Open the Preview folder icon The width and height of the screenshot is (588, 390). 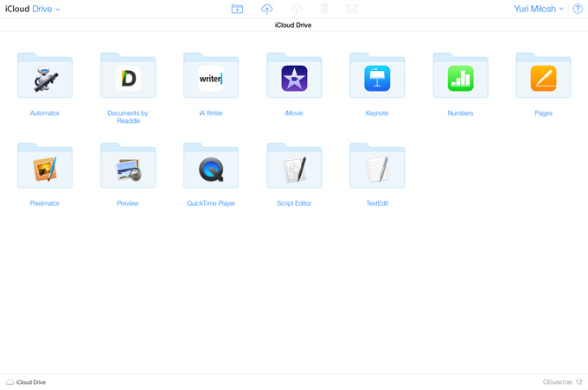(x=128, y=165)
